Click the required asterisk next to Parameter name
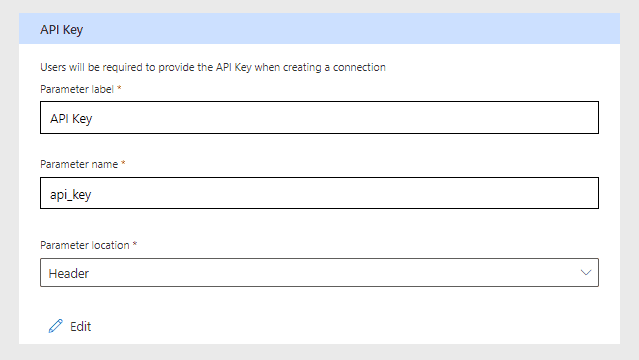The height and width of the screenshot is (360, 639). 123,163
